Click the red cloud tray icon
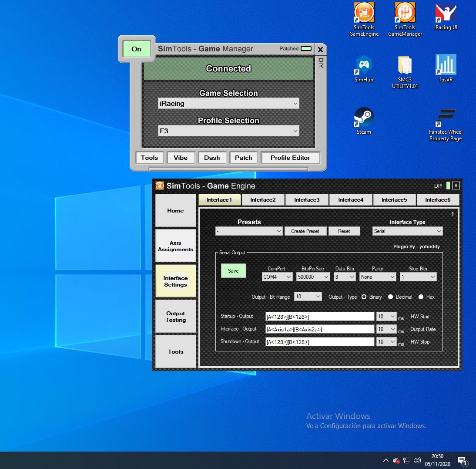The image size is (476, 469). tap(396, 460)
